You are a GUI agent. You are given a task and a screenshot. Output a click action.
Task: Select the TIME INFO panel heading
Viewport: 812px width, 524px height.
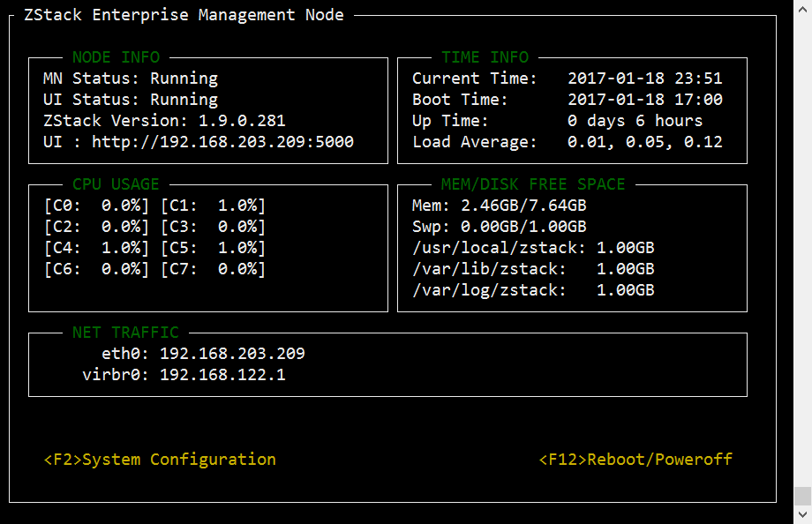(x=485, y=57)
